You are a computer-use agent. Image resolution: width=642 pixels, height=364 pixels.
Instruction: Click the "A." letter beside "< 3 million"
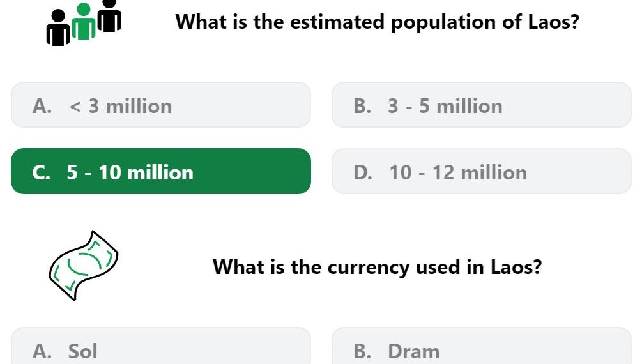pyautogui.click(x=42, y=106)
